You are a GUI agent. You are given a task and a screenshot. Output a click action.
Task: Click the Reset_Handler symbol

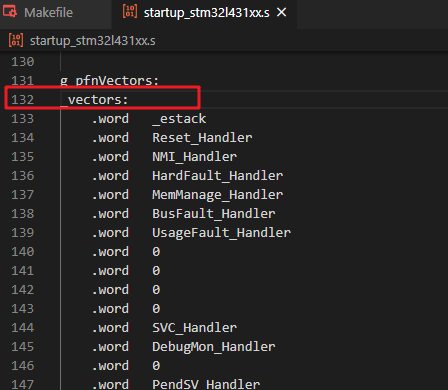pyautogui.click(x=202, y=138)
